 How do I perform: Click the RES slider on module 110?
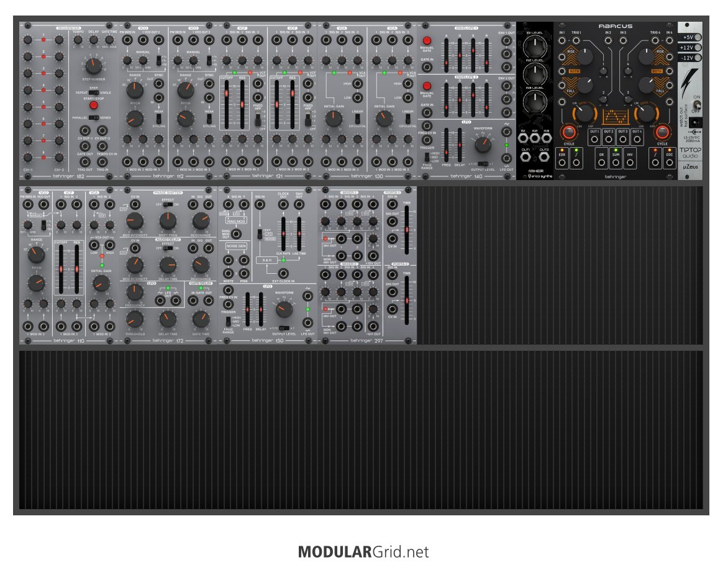tap(77, 269)
